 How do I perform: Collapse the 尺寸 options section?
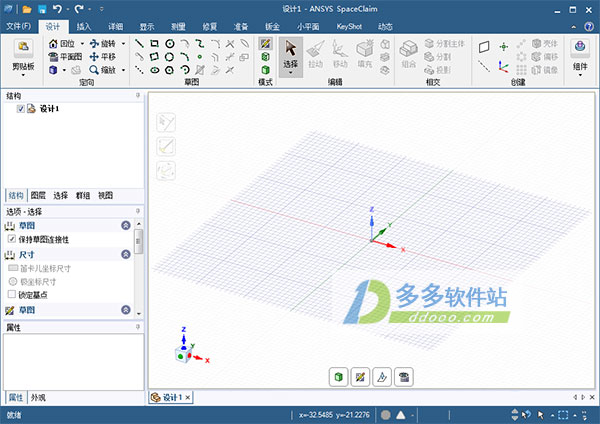(x=126, y=254)
